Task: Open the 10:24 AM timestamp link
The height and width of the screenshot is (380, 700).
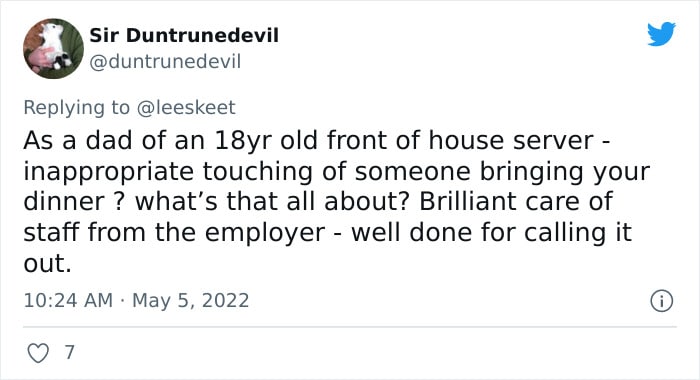Action: [68, 300]
